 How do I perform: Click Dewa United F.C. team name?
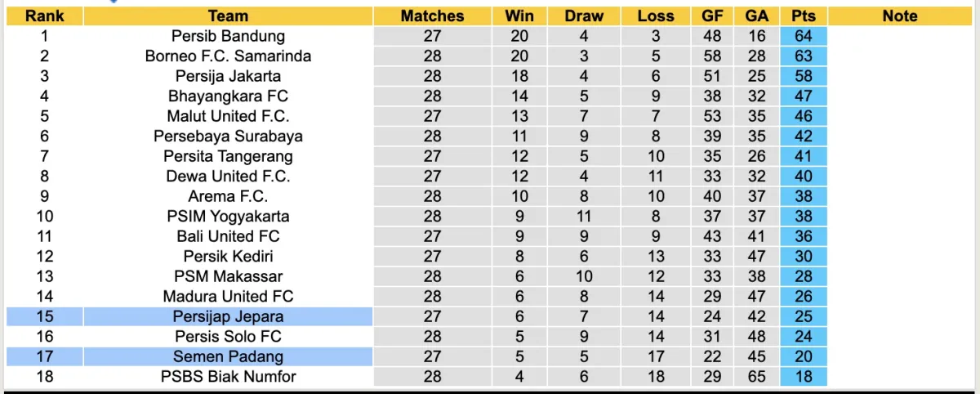(228, 177)
